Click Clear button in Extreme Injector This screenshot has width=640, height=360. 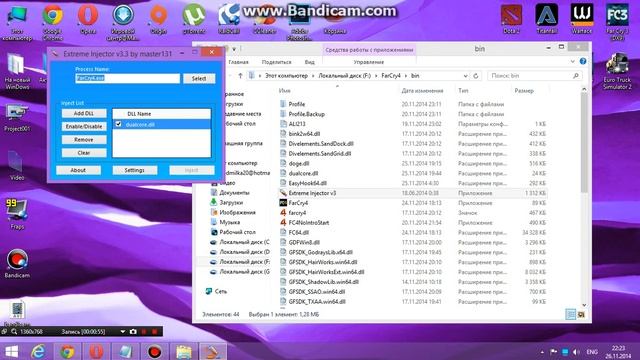pyautogui.click(x=84, y=153)
